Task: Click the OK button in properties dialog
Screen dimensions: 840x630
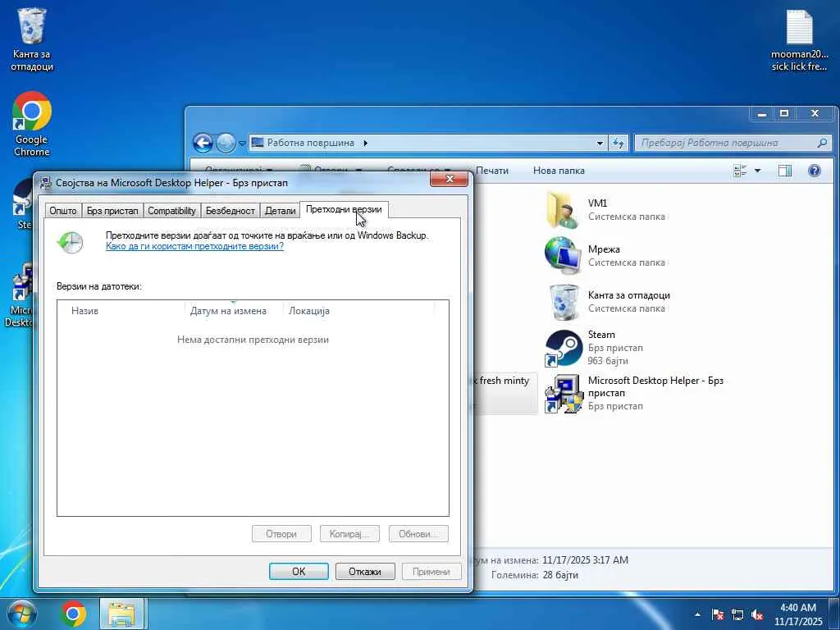Action: click(x=299, y=572)
